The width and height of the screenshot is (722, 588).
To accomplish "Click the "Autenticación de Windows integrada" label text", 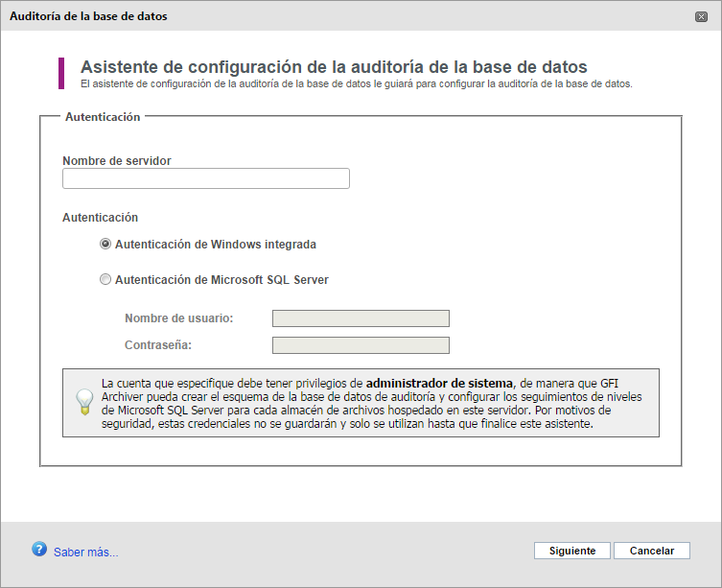I will [x=215, y=244].
